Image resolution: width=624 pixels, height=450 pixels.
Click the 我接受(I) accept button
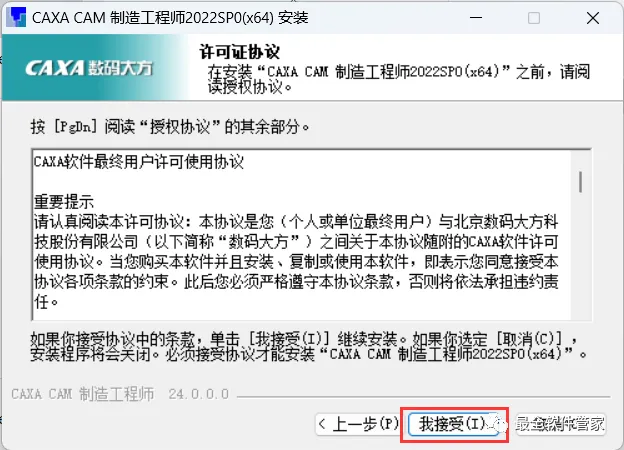click(453, 424)
